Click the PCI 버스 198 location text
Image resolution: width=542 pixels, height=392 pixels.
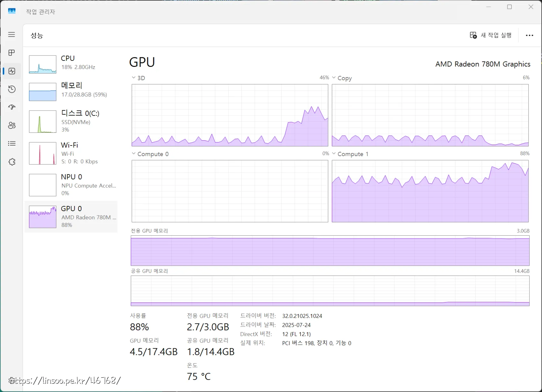[317, 343]
